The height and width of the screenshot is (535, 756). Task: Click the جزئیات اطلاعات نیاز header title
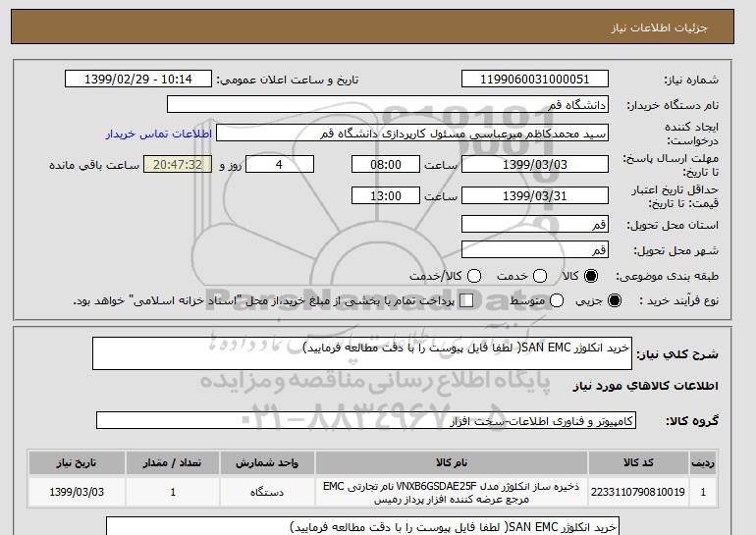(659, 27)
